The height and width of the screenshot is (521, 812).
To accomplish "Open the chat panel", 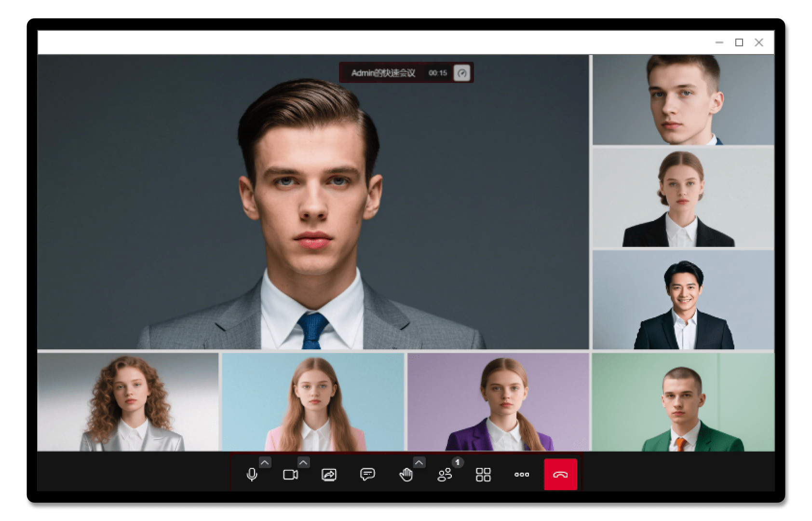I will (x=367, y=475).
